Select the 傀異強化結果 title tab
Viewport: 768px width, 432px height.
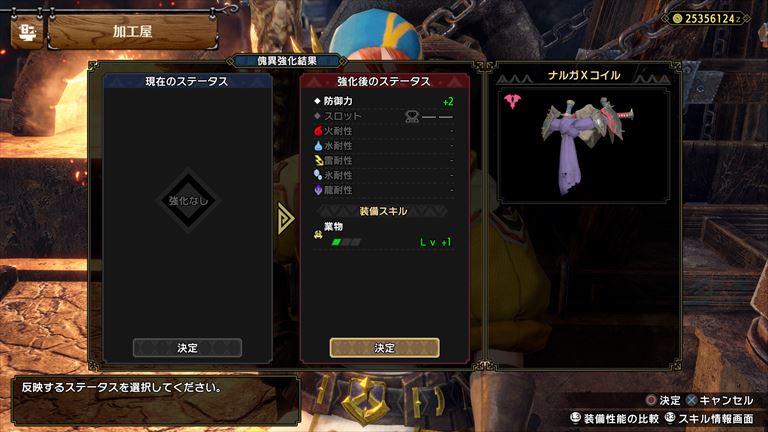(287, 61)
